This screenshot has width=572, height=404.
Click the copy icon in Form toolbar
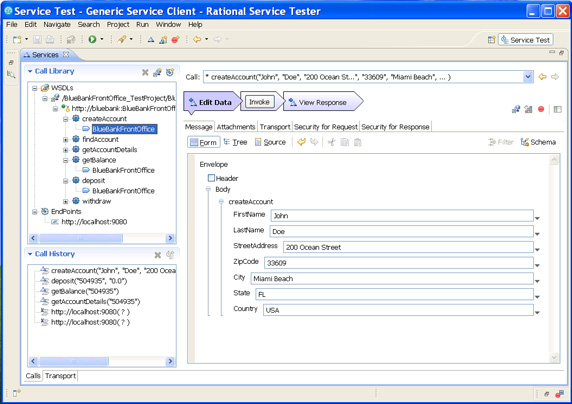tap(344, 142)
